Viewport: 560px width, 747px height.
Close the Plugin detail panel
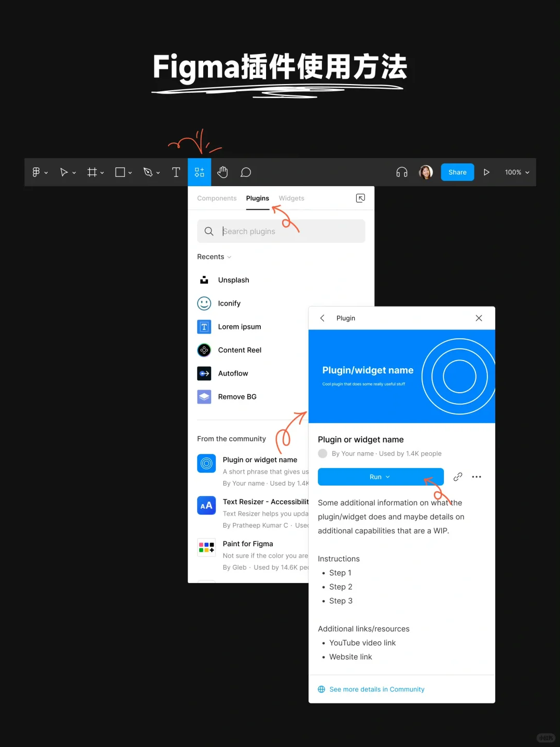click(x=479, y=318)
